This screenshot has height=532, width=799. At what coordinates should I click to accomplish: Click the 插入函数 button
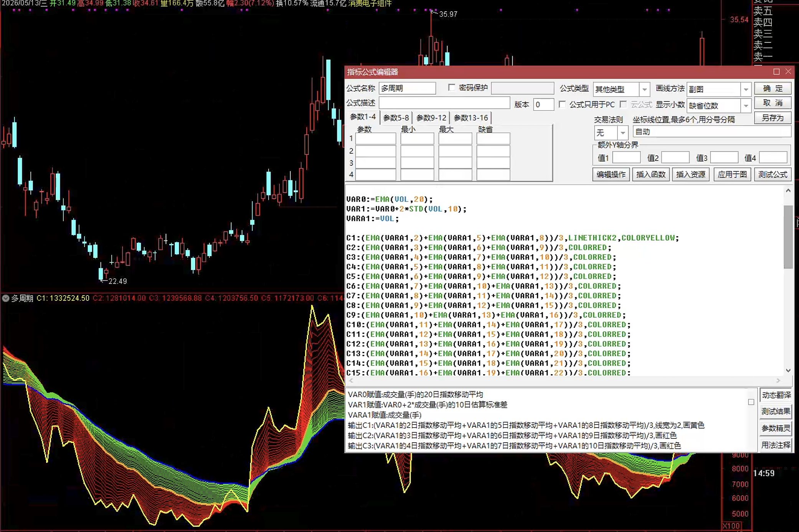(x=651, y=175)
